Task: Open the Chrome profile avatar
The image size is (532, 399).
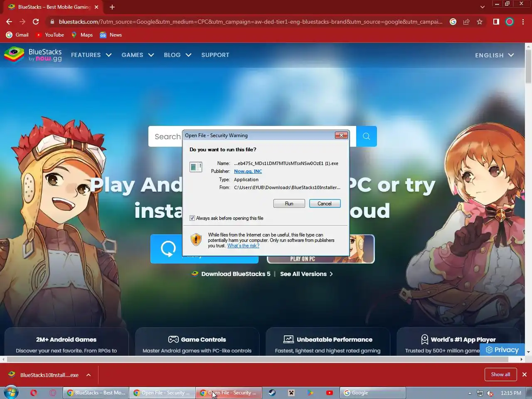Action: point(510,22)
